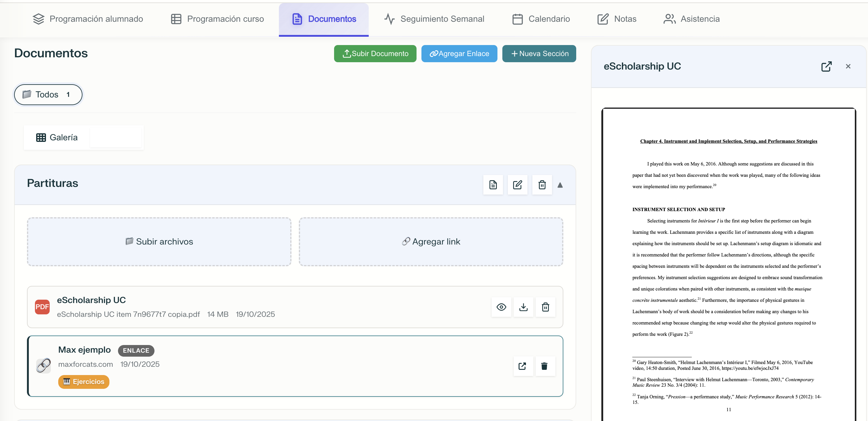Screen dimensions: 868x421
Task: Click the Agregar Enlace button
Action: 459,54
